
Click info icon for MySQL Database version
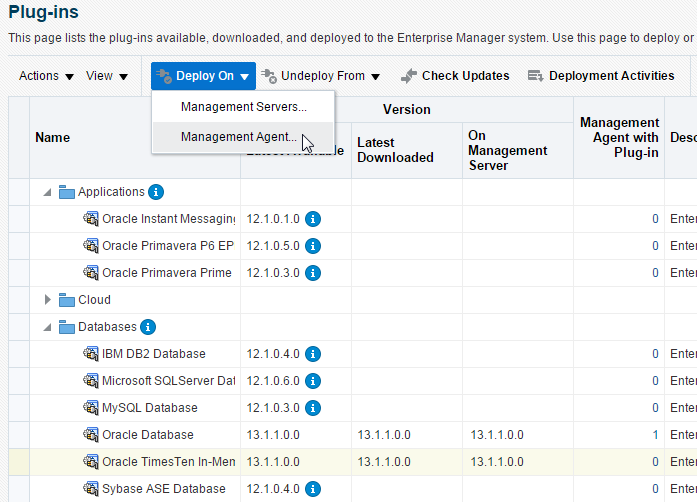(x=313, y=408)
